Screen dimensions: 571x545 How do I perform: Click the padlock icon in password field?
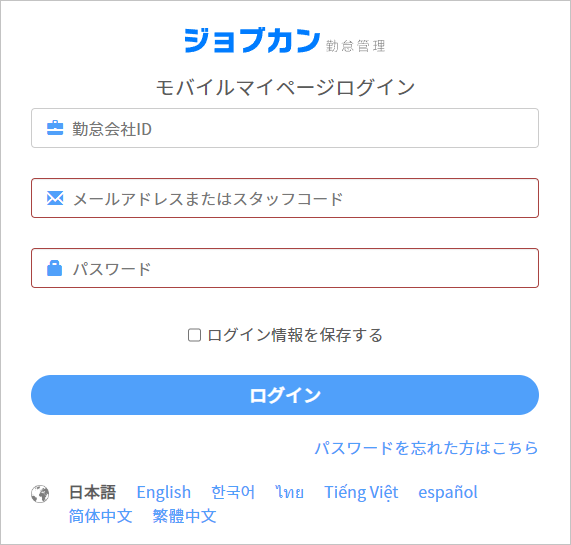55,268
